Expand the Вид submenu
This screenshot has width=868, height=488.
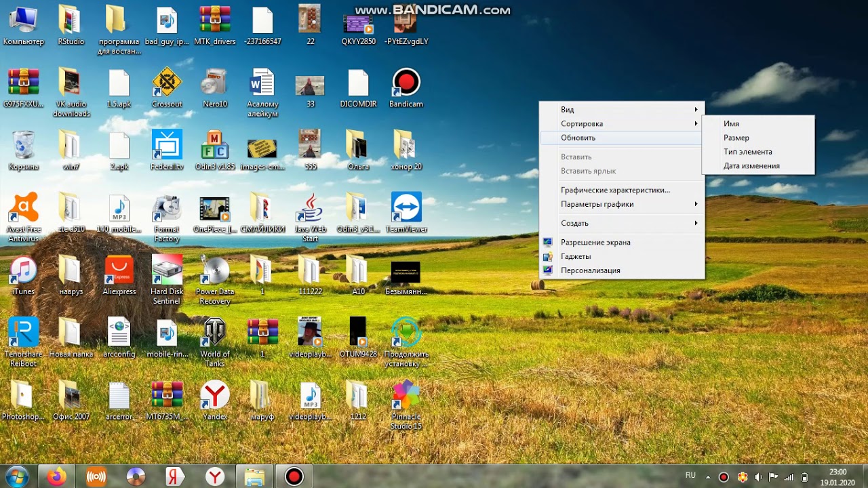pos(622,110)
